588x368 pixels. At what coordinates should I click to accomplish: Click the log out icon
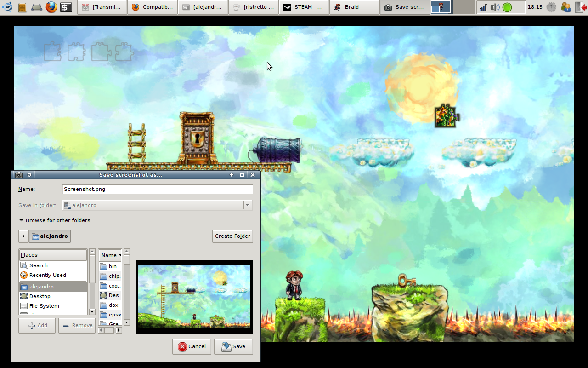point(581,7)
